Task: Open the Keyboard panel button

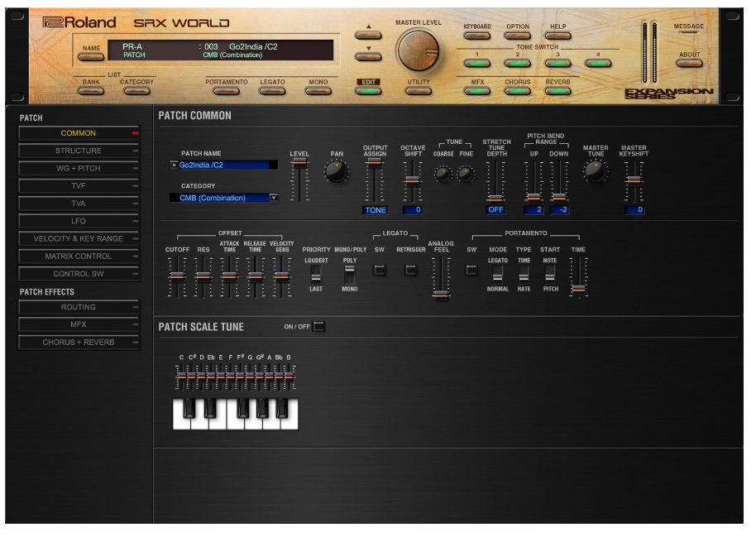Action: 476,36
